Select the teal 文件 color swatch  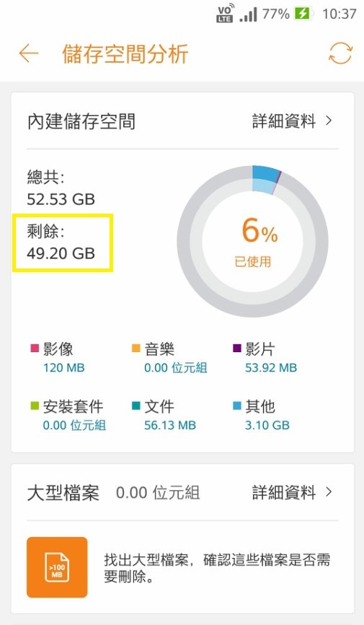click(x=136, y=406)
